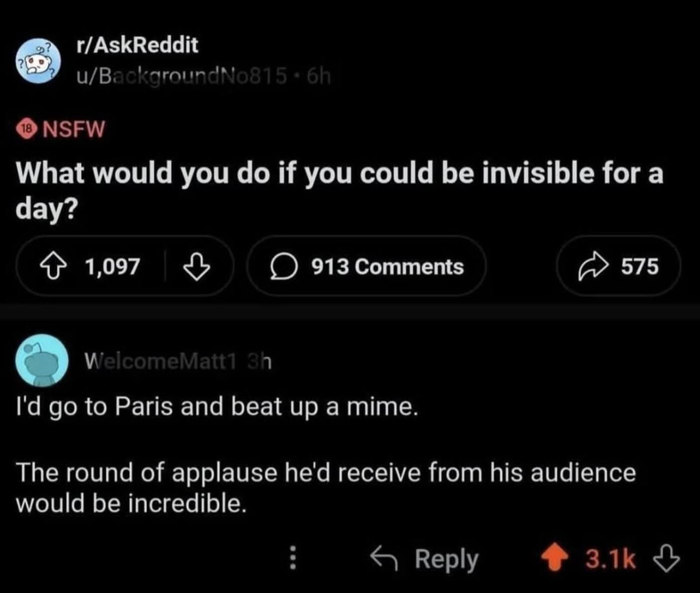Downvote the invisible-for-a-day post
The image size is (700, 593).
[x=197, y=267]
